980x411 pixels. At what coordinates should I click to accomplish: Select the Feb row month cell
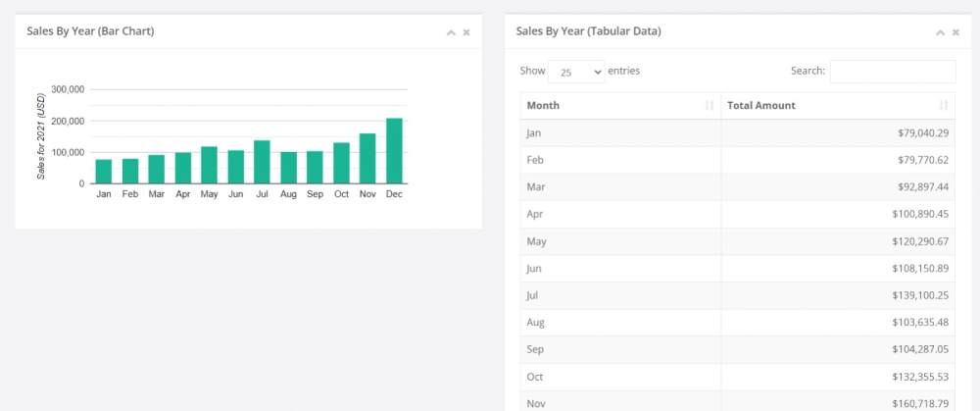pyautogui.click(x=620, y=160)
